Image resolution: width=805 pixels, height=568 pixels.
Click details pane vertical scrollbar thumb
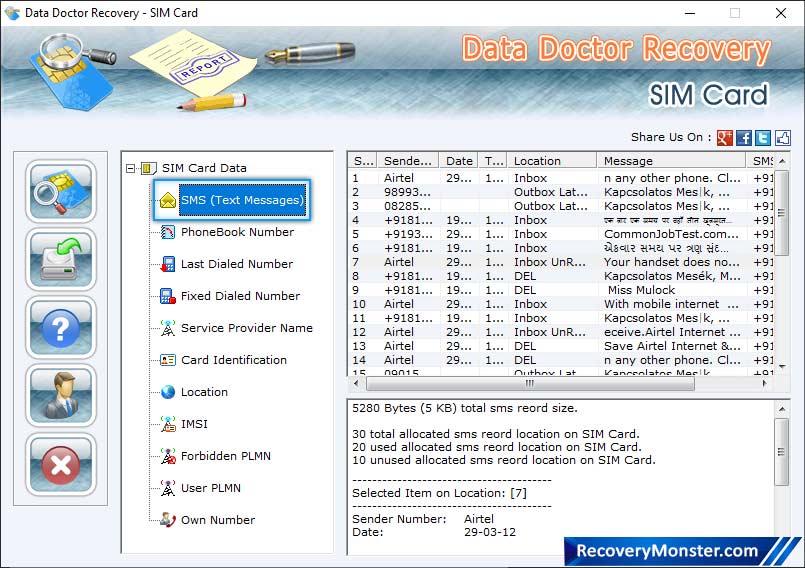click(x=781, y=451)
